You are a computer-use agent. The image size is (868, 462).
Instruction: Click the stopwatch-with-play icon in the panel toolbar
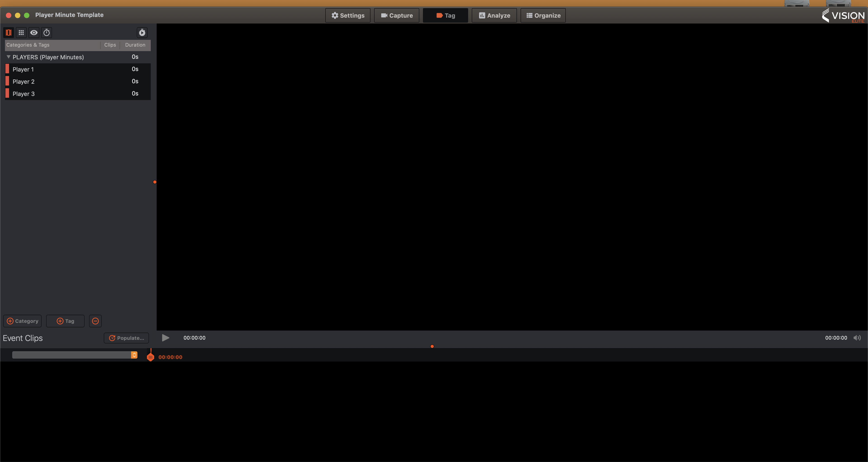coord(142,33)
